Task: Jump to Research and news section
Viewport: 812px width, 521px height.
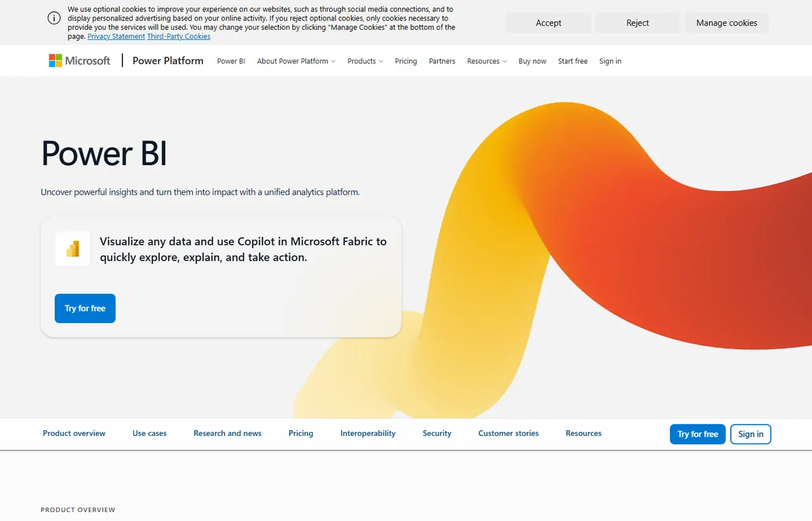Action: (228, 433)
